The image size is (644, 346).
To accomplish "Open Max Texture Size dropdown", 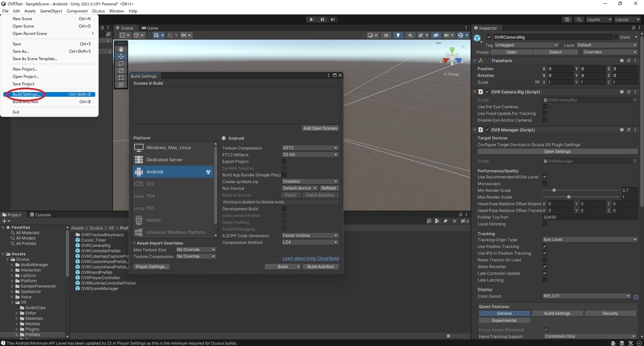I will click(x=196, y=250).
